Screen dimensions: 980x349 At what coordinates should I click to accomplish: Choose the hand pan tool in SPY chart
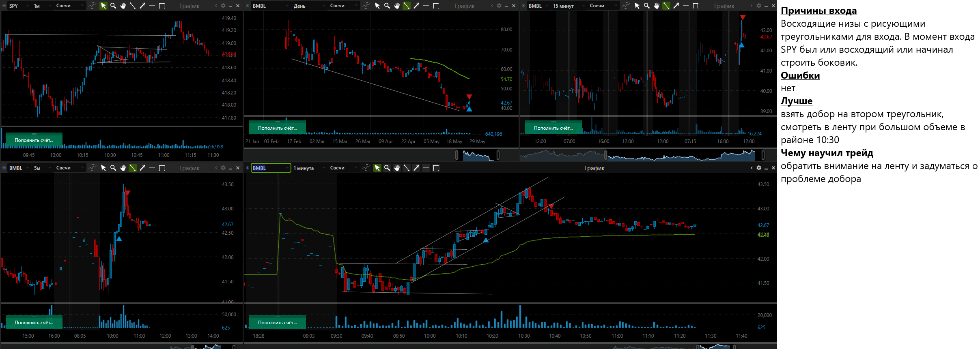coord(123,6)
